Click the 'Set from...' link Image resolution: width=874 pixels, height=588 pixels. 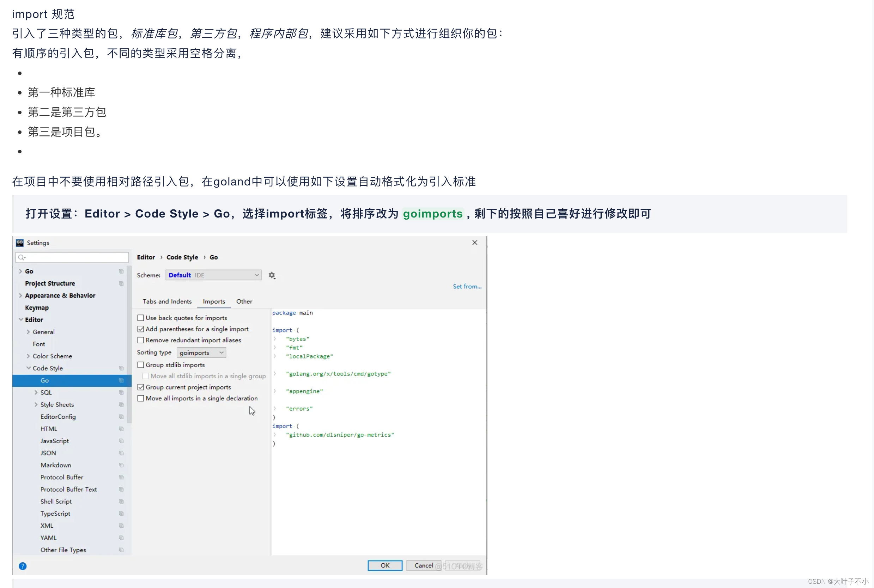point(467,286)
